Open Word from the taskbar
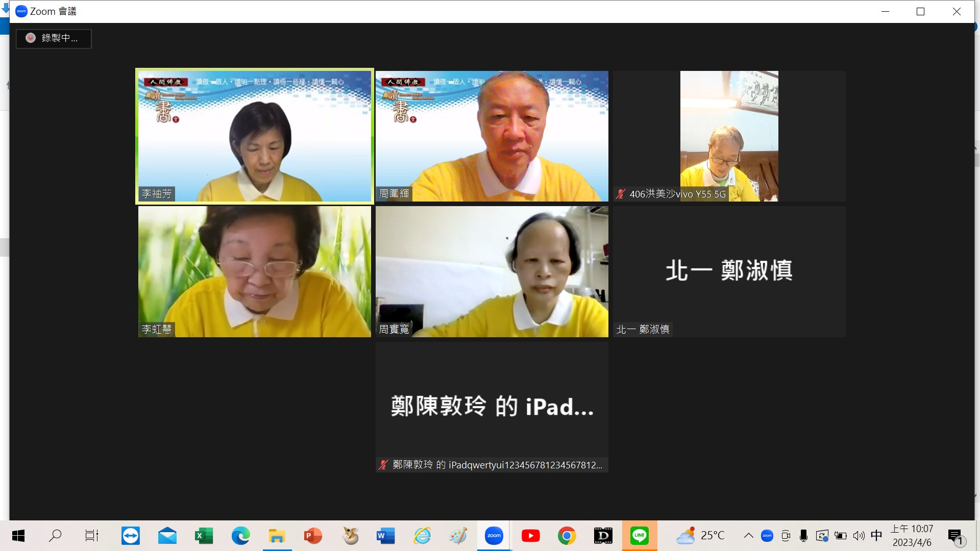The image size is (980, 551). pyautogui.click(x=386, y=536)
